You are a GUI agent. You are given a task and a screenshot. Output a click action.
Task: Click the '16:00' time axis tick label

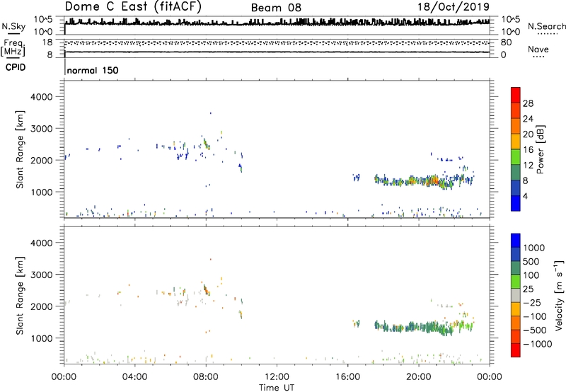pyautogui.click(x=347, y=377)
